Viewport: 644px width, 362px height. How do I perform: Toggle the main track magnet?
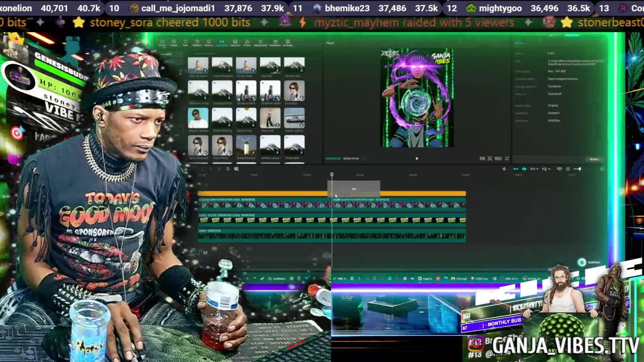tap(516, 169)
